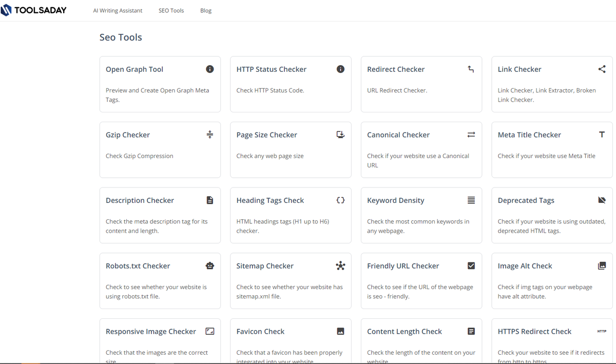
Task: Click the Toolsaday logo
Action: click(34, 10)
